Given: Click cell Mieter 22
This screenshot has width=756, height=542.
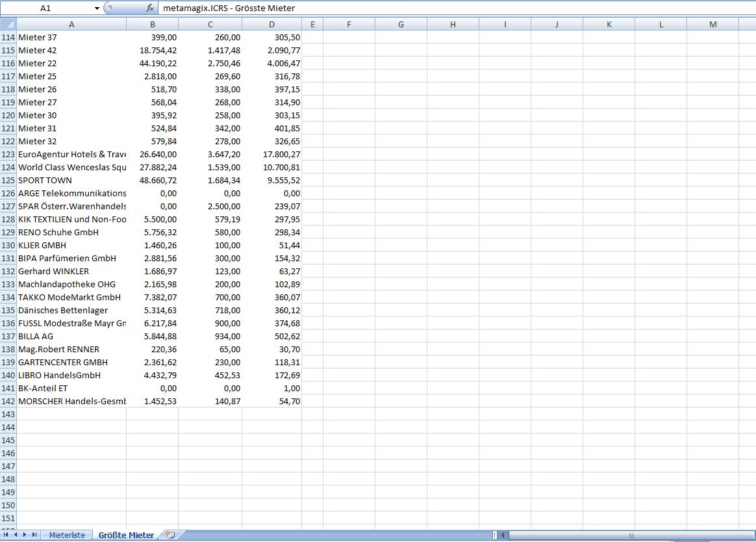Looking at the screenshot, I should 71,63.
